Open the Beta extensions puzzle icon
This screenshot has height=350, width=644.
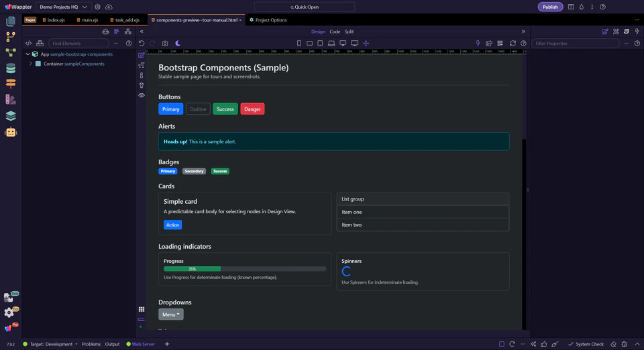(10, 297)
